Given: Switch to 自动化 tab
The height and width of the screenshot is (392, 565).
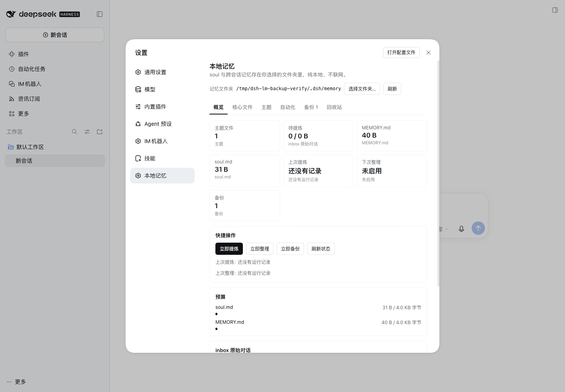Looking at the screenshot, I should pos(288,107).
